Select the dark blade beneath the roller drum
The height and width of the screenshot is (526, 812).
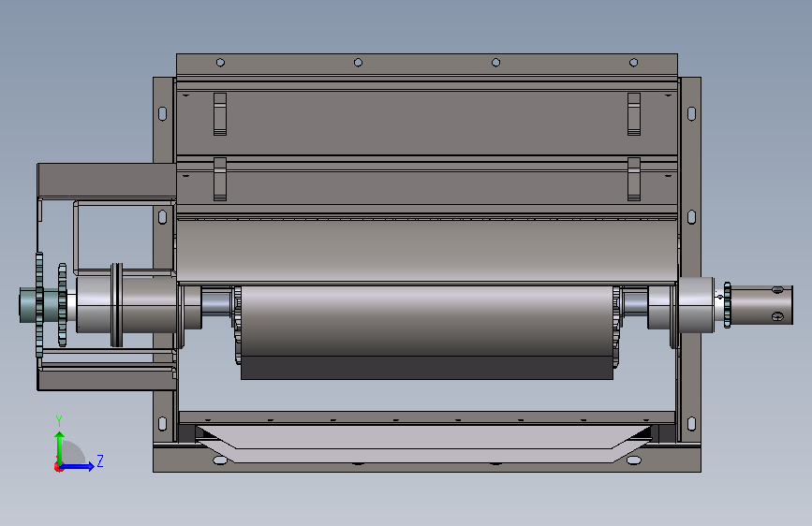pos(427,368)
